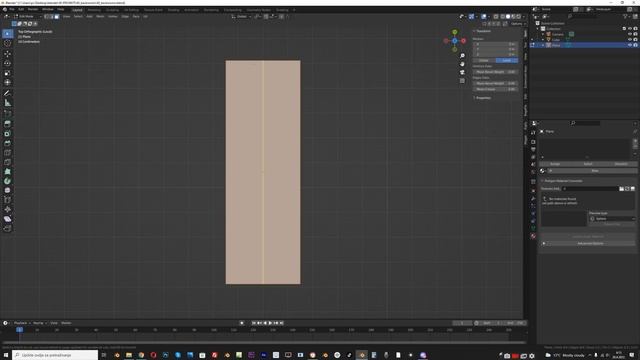Select the Extrude Region tool

(7, 123)
